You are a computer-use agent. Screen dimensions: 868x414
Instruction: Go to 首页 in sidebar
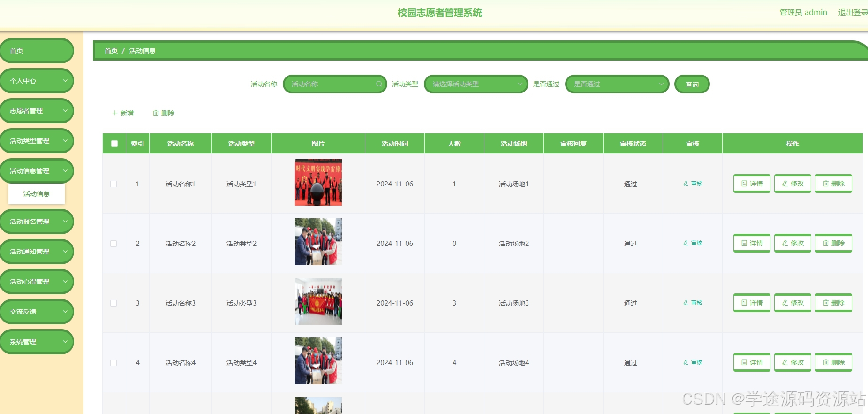[x=37, y=51]
